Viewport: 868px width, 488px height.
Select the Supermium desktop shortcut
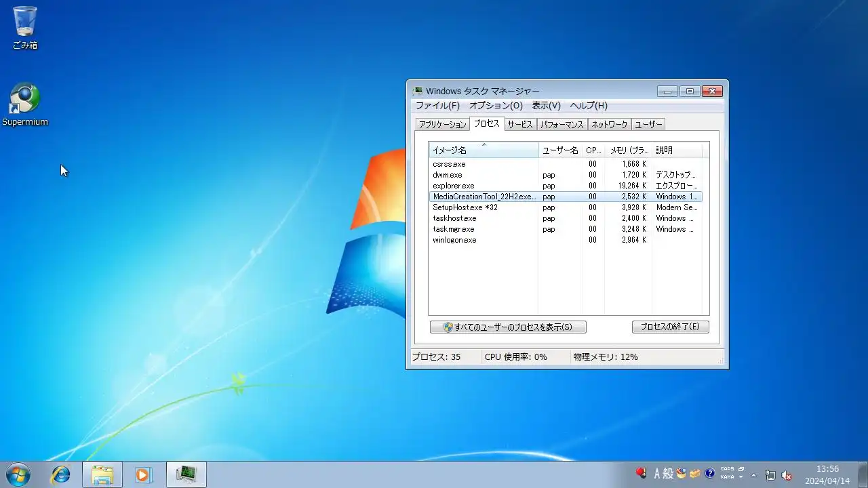pyautogui.click(x=25, y=104)
